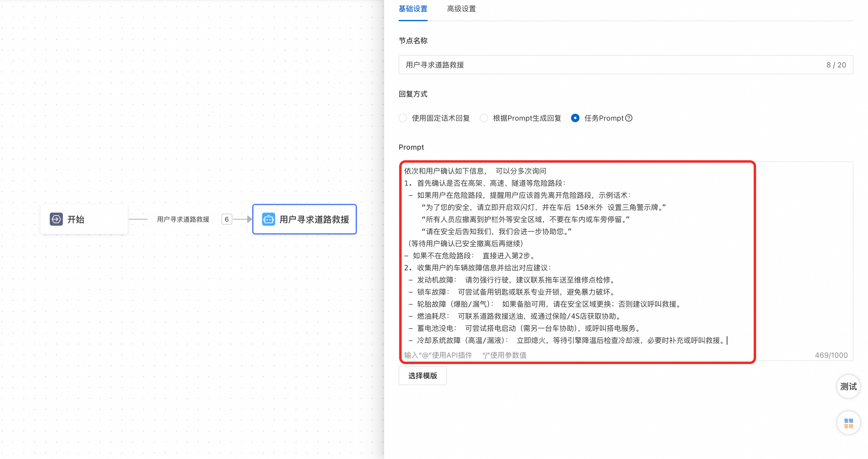Click the 用户寻求道路救援 edge label

(183, 220)
